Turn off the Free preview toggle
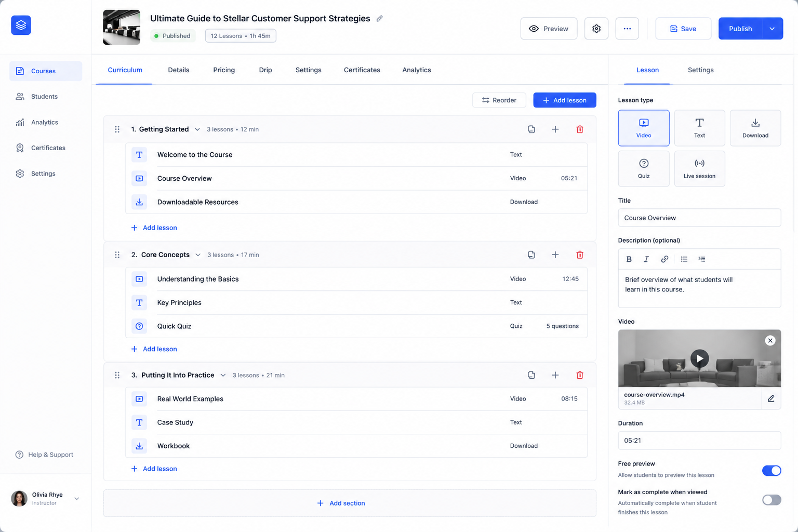Viewport: 798px width, 532px height. pos(772,471)
